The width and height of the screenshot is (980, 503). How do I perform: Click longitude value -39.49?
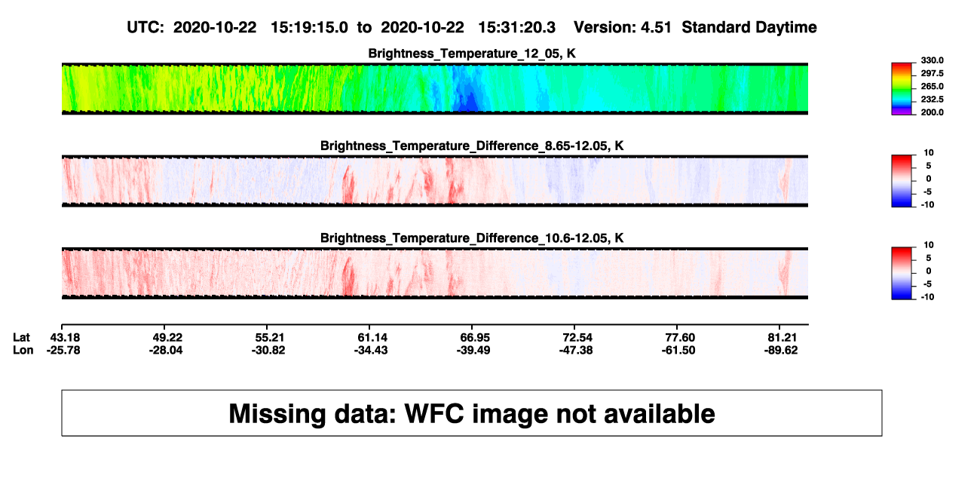pyautogui.click(x=475, y=350)
